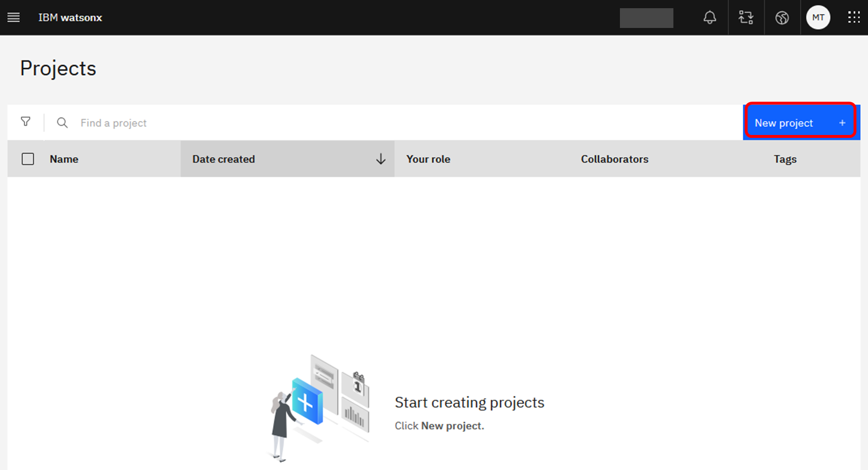Click the Tags column header
The width and height of the screenshot is (868, 470).
[785, 159]
